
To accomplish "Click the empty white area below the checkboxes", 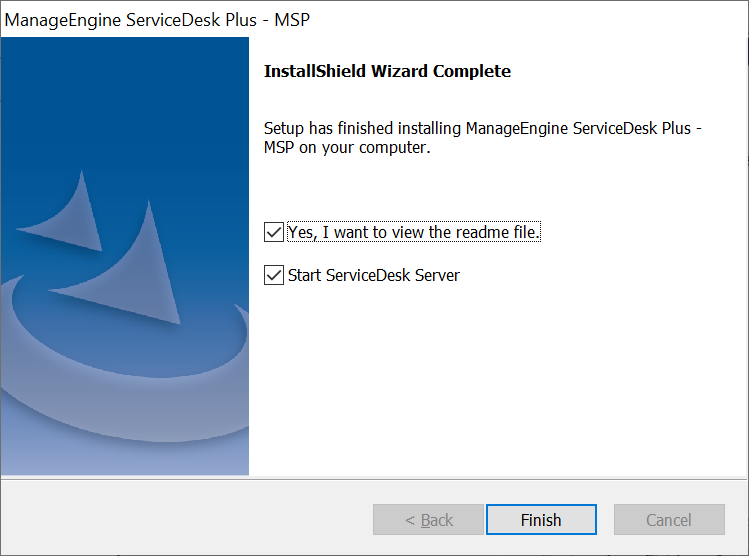I will [x=490, y=390].
